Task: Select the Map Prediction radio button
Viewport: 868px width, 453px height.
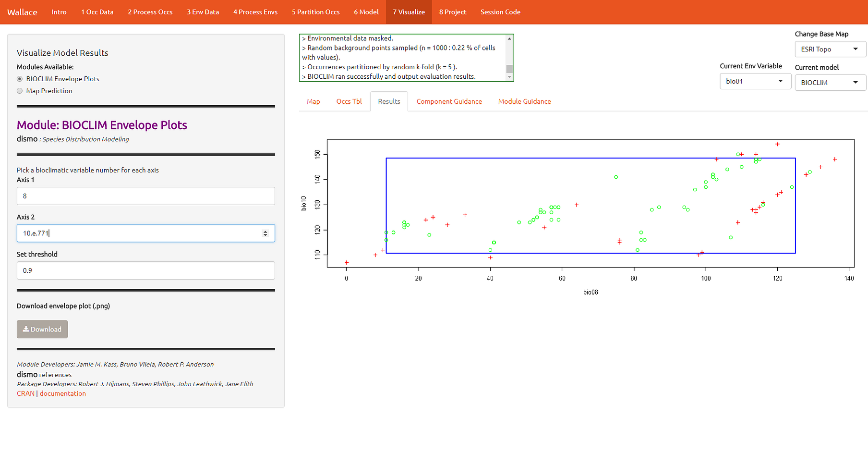Action: (x=20, y=91)
